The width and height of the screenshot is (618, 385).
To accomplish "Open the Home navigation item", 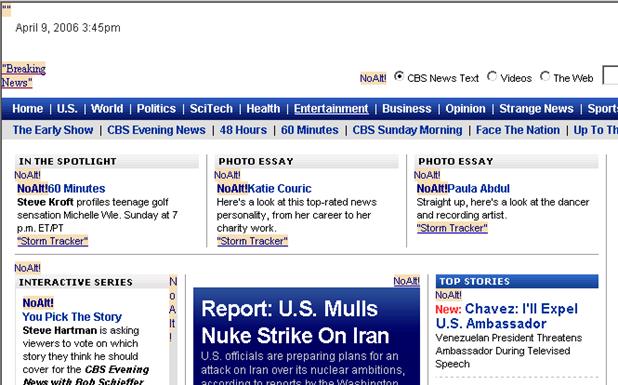I will [28, 109].
